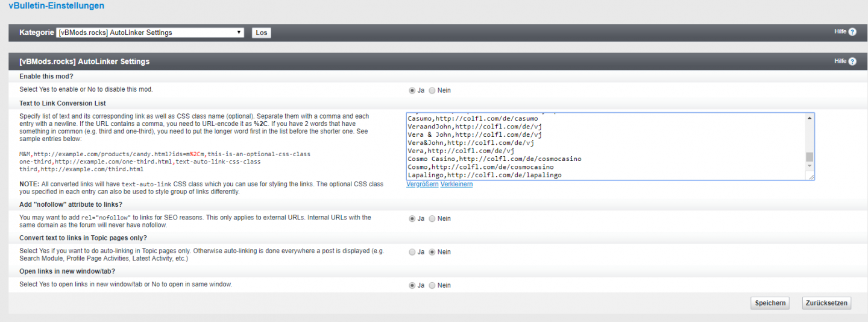The height and width of the screenshot is (322, 868).
Task: Click the Text to Link Conversion List label
Action: pyautogui.click(x=63, y=103)
